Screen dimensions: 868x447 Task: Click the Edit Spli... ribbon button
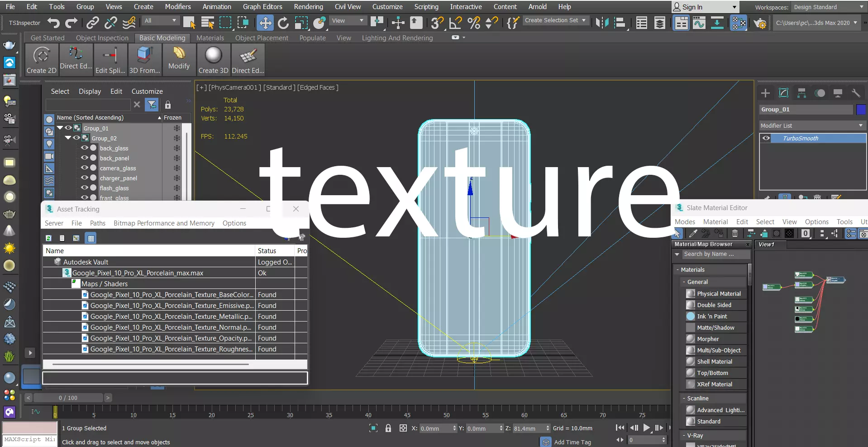tap(110, 60)
